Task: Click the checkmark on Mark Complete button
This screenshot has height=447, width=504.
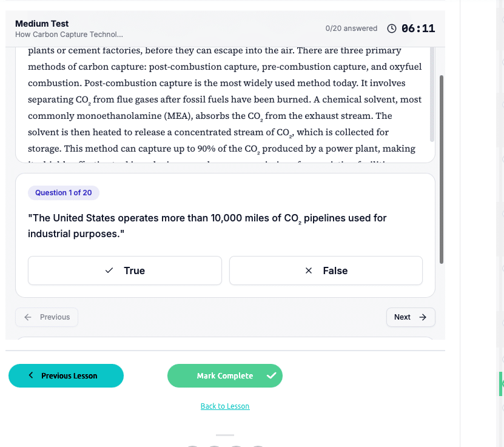Action: click(272, 375)
